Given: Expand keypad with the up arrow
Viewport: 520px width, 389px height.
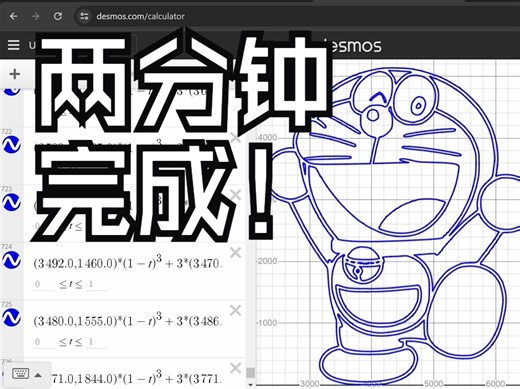Looking at the screenshot, I should coord(38,375).
